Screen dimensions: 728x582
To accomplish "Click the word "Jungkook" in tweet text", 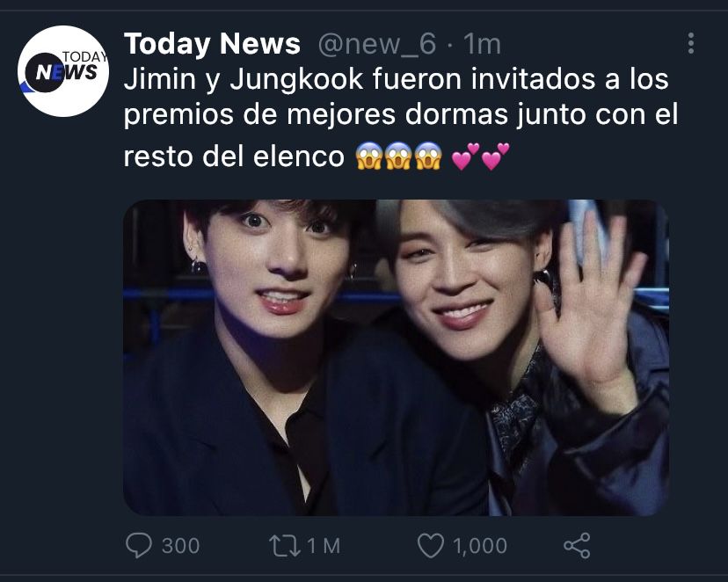I will 296,79.
